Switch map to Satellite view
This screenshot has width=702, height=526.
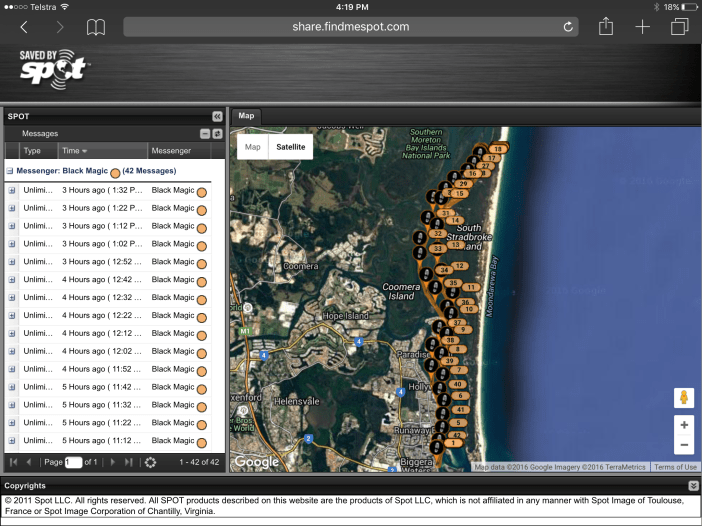(x=291, y=147)
